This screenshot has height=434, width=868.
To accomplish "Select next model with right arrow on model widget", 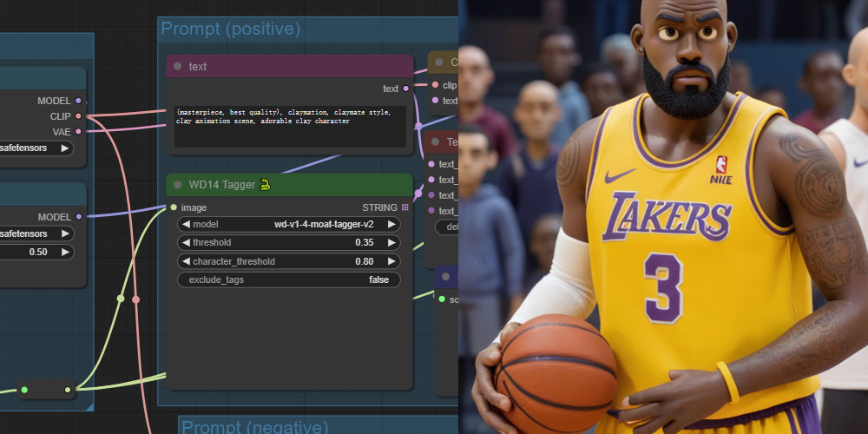I will 391,224.
